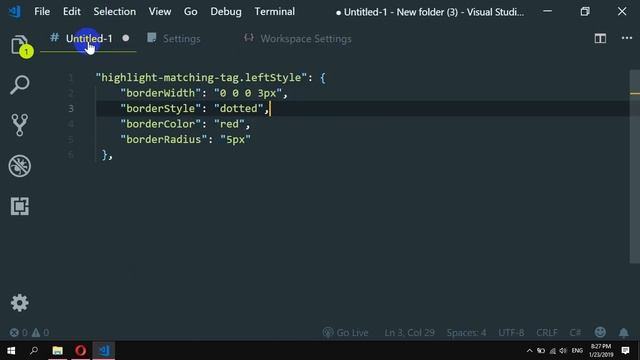Open Opera browser from taskbar
This screenshot has height=360, width=640.
tap(80, 350)
